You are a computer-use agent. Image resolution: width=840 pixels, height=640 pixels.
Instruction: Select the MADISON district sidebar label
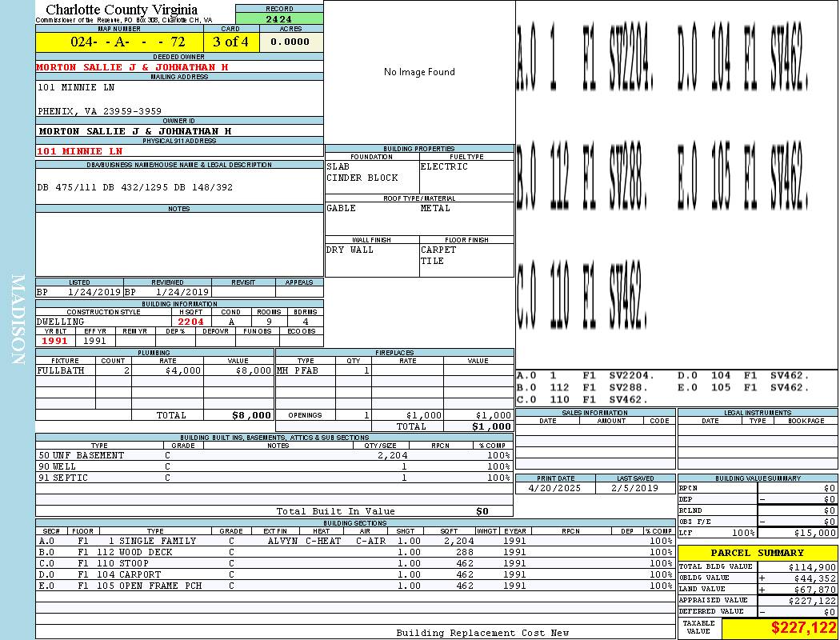pos(18,320)
